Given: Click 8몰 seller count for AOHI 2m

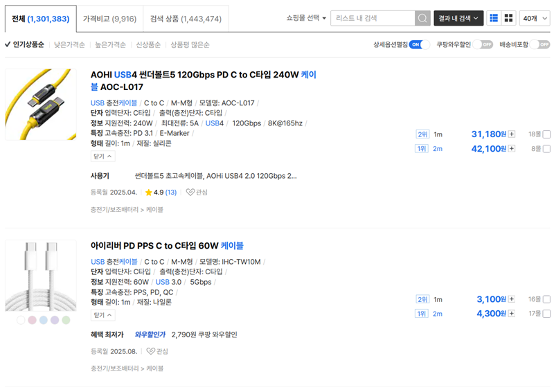Looking at the screenshot, I should coord(536,149).
